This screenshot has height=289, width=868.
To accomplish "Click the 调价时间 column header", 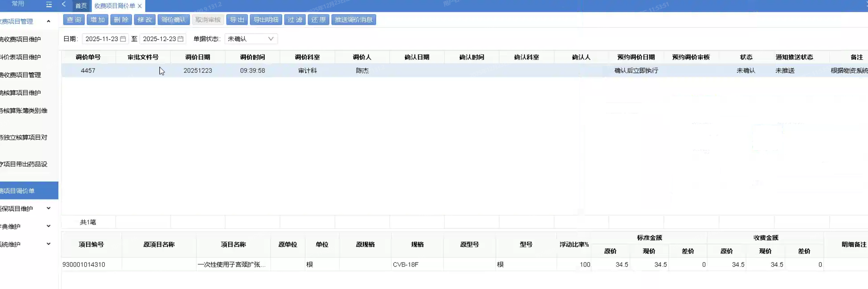I will (252, 57).
